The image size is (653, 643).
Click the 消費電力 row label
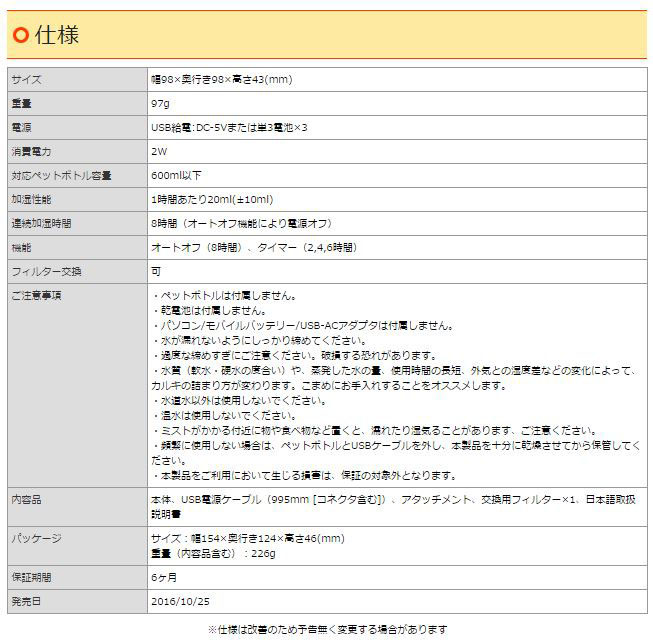pyautogui.click(x=32, y=151)
